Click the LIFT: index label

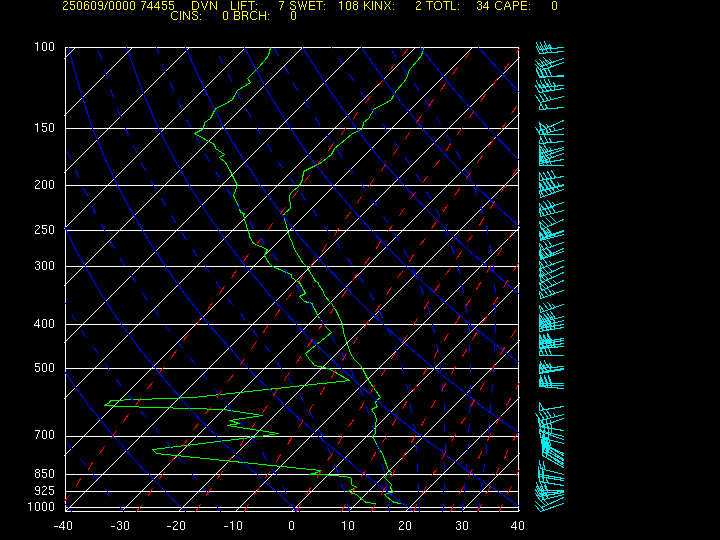tap(244, 6)
